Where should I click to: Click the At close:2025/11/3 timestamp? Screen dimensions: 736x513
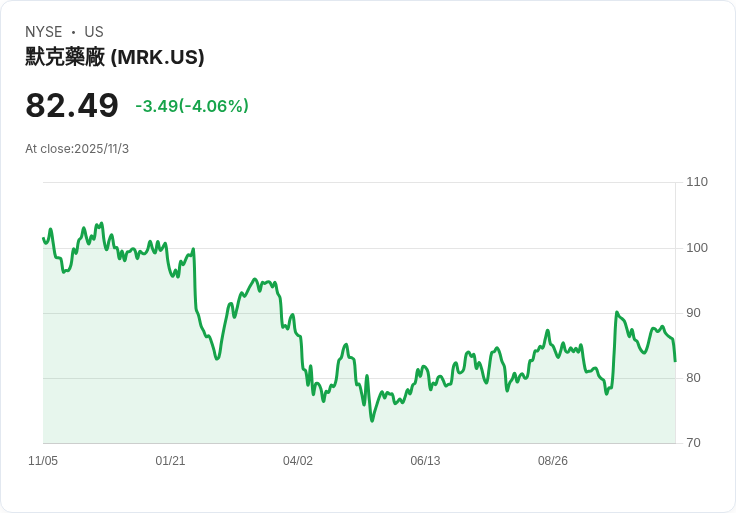[x=77, y=149]
